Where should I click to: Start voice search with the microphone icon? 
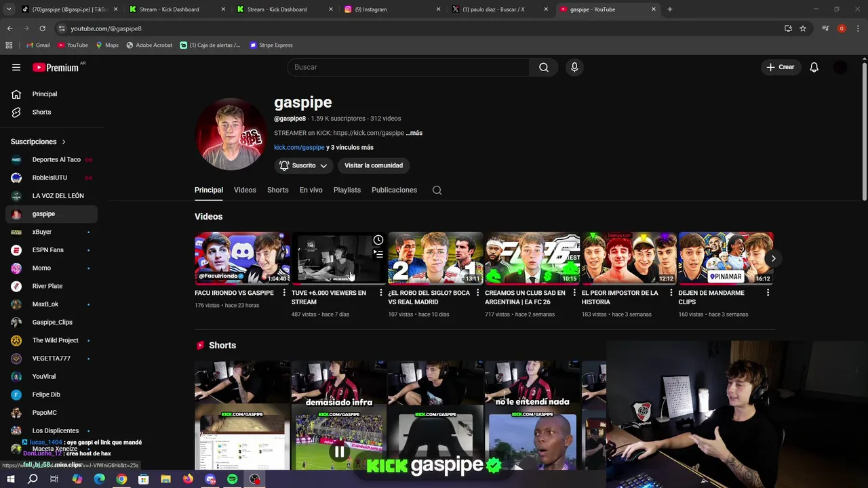[574, 67]
